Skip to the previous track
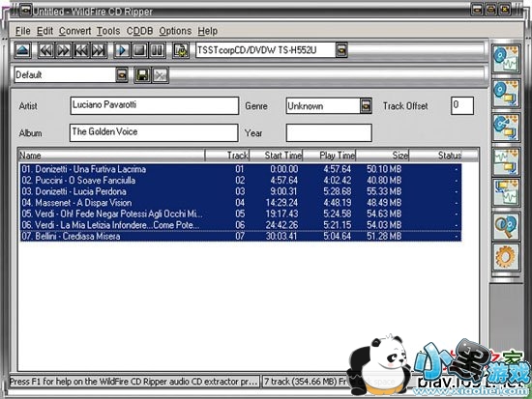This screenshot has height=399, width=532. [81, 50]
